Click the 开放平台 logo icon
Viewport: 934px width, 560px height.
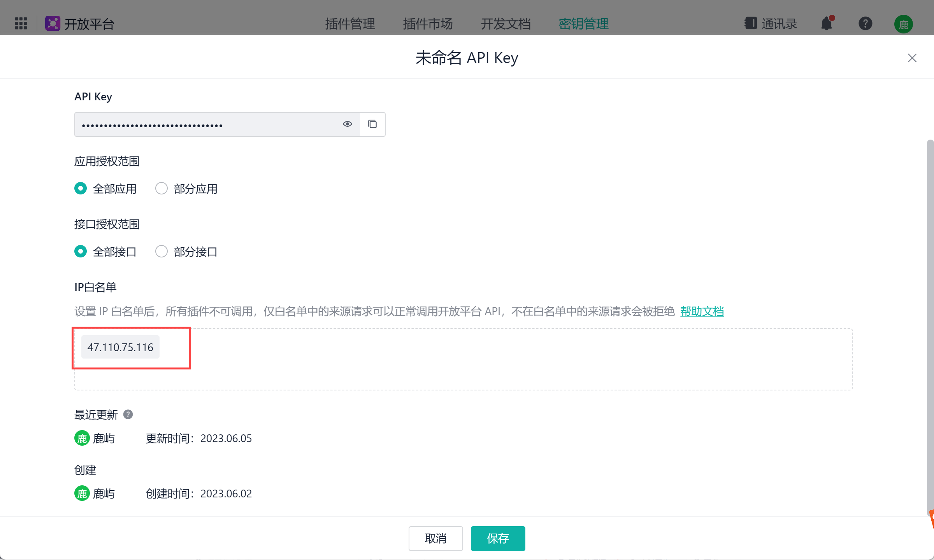coord(53,23)
